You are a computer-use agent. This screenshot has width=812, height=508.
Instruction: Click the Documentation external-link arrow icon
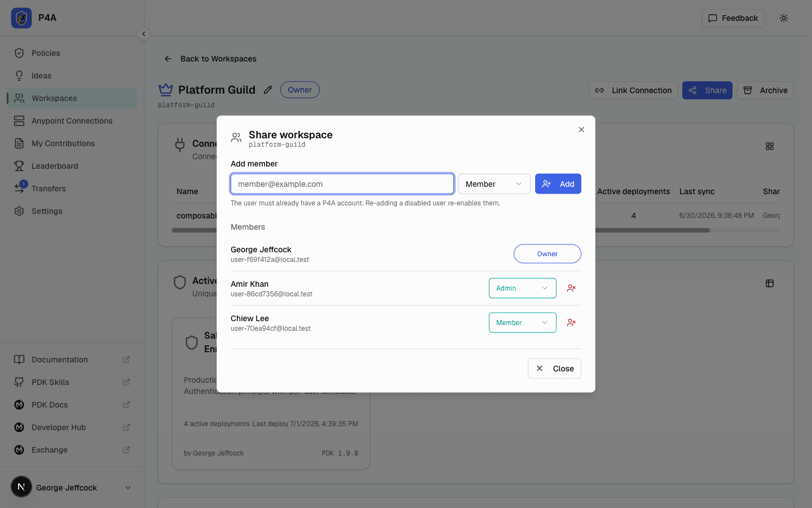point(126,360)
